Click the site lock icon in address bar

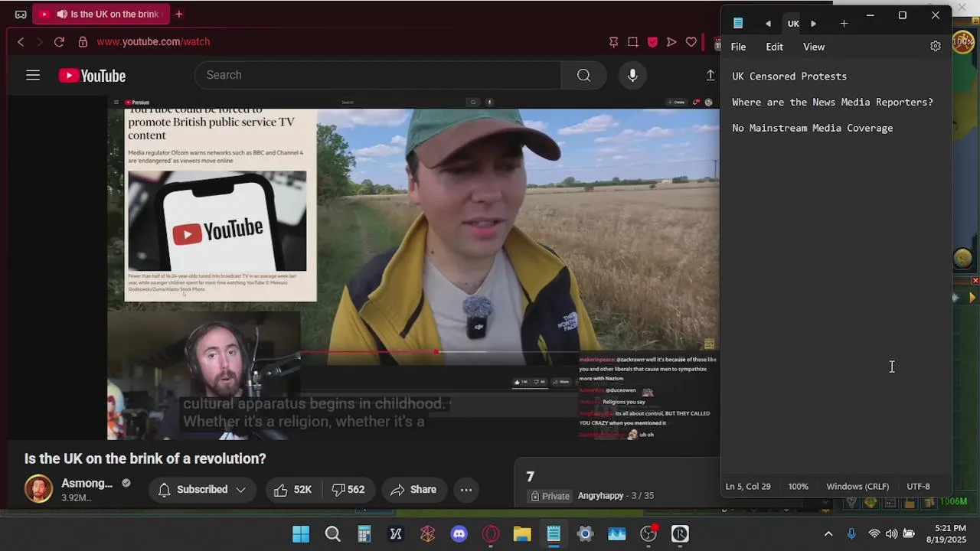(x=83, y=42)
